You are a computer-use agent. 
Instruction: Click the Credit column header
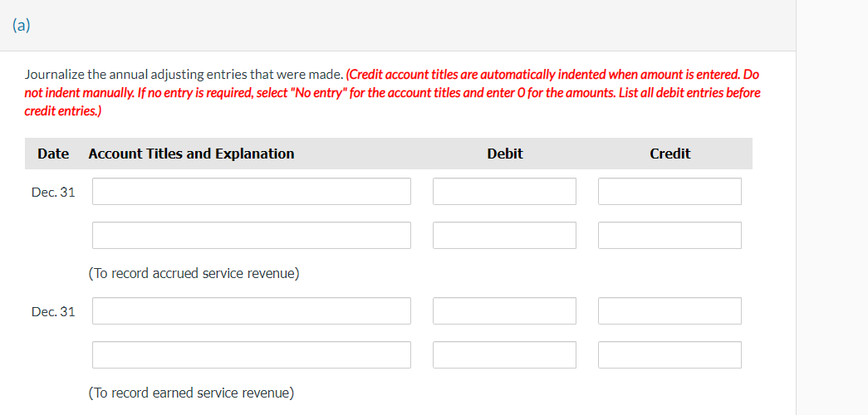pyautogui.click(x=669, y=154)
